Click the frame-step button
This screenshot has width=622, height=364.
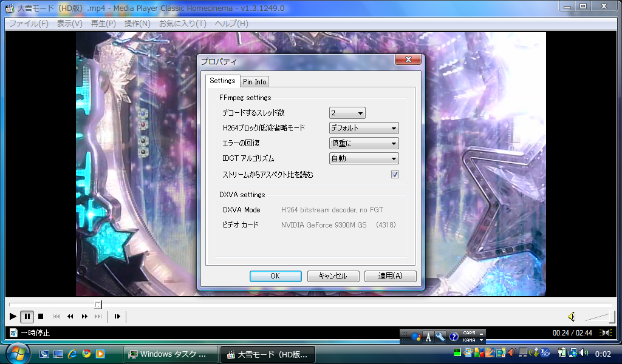117,317
